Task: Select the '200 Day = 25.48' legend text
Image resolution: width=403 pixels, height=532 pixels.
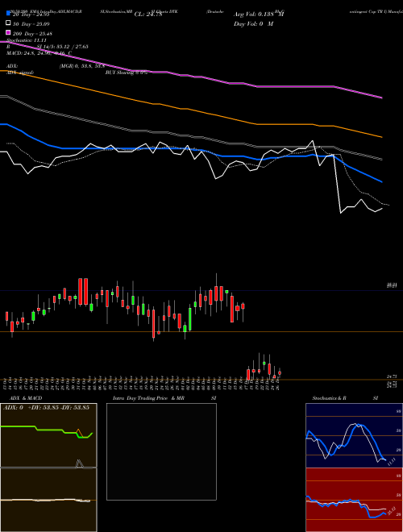Action: pyautogui.click(x=32, y=34)
